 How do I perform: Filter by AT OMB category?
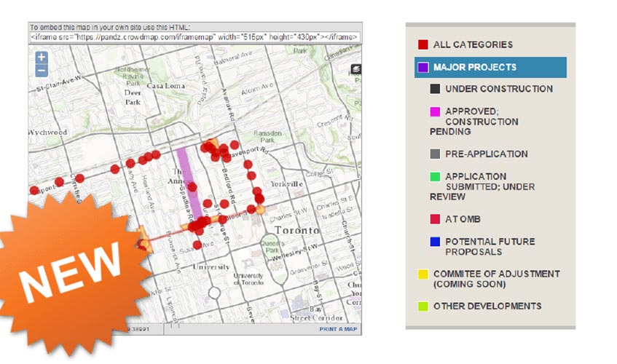pos(463,220)
